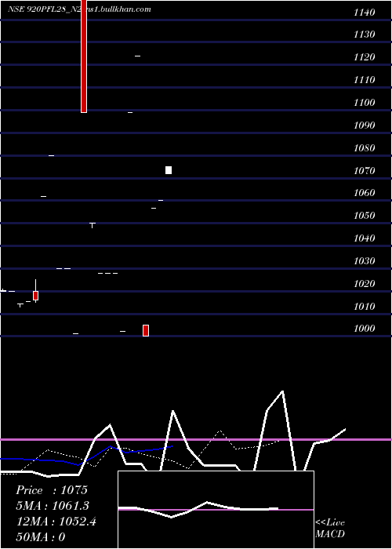The image size is (392, 549).
Task: Click the 1130 price axis label
Action: [365, 35]
